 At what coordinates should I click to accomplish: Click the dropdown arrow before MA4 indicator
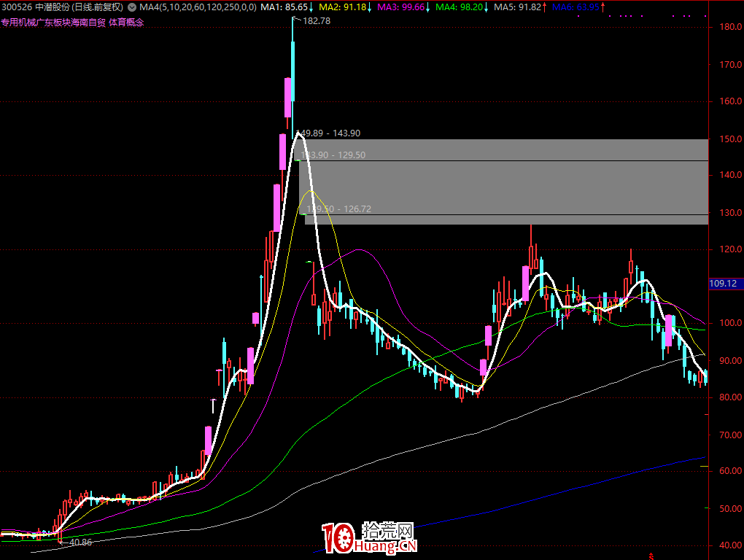click(133, 7)
